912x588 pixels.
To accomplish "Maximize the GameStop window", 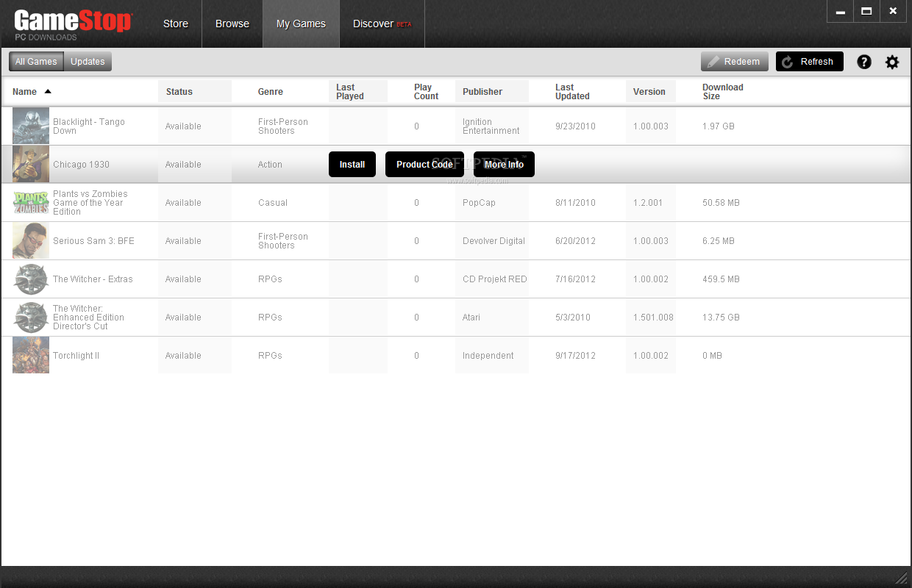I will (x=866, y=11).
